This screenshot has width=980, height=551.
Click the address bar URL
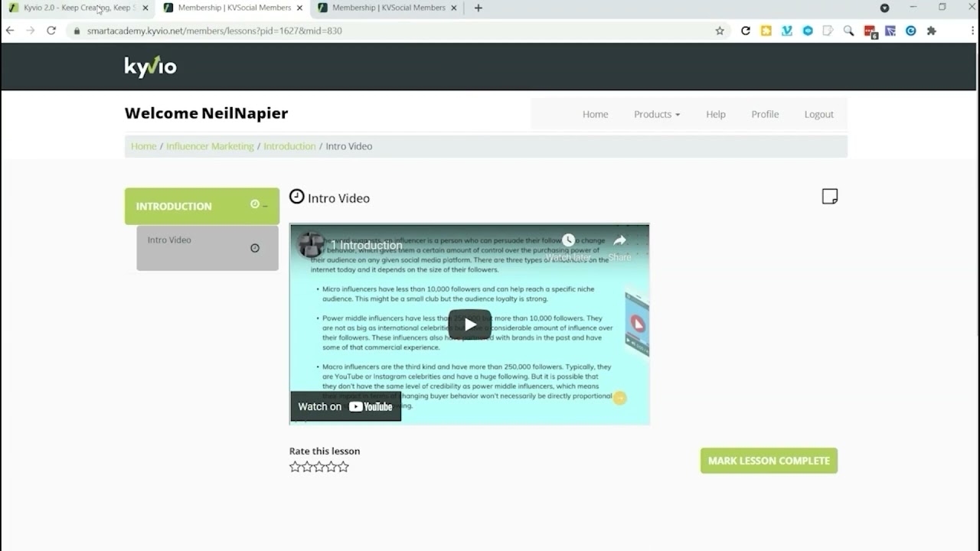(214, 31)
